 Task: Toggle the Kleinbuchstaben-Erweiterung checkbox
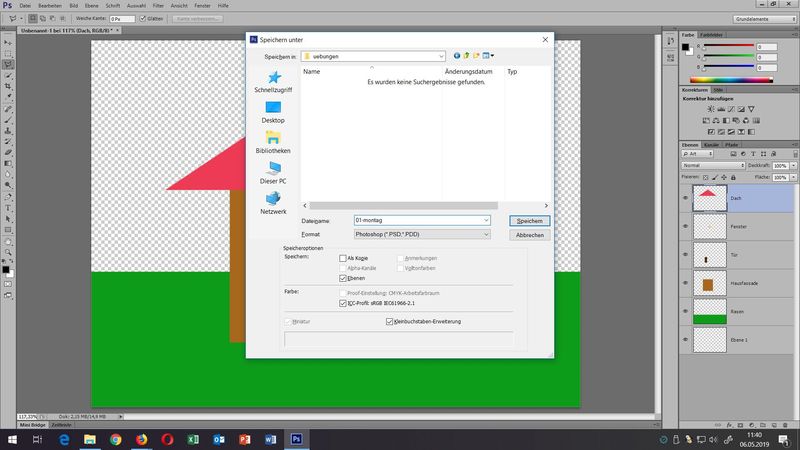(x=390, y=321)
